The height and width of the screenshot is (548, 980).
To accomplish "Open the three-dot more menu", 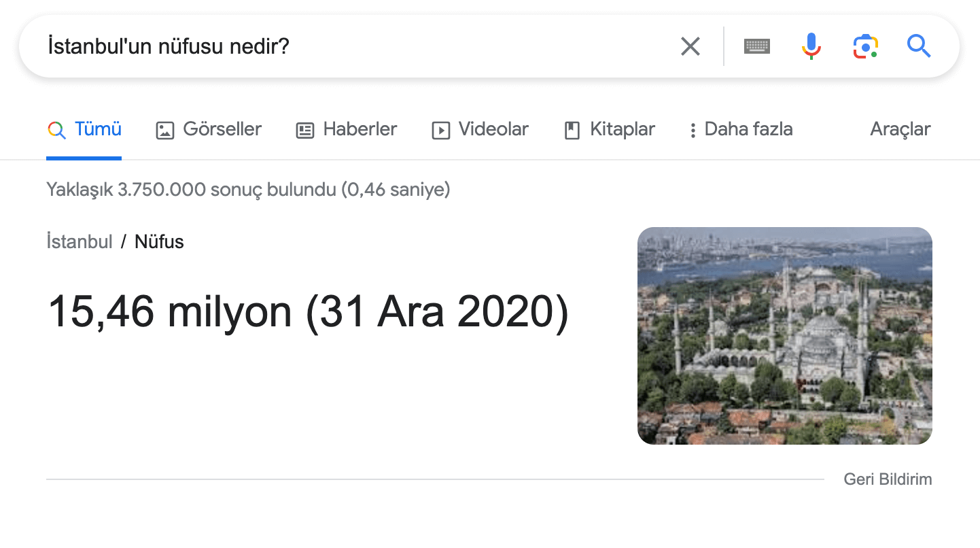I will tap(693, 129).
